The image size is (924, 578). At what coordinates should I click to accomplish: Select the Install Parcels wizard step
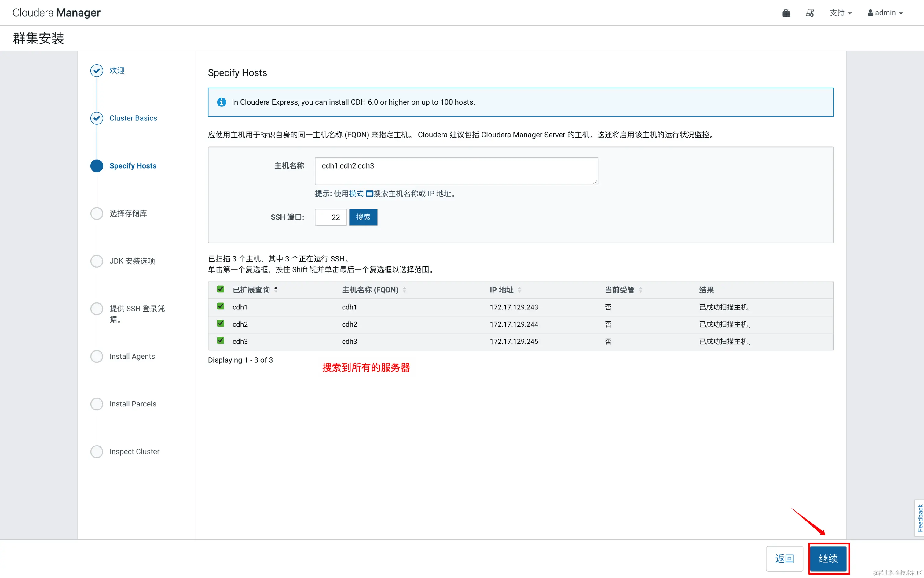pos(133,404)
